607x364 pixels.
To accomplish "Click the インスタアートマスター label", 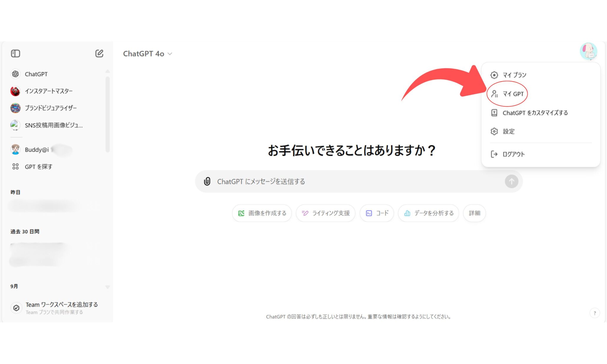I will pos(49,91).
